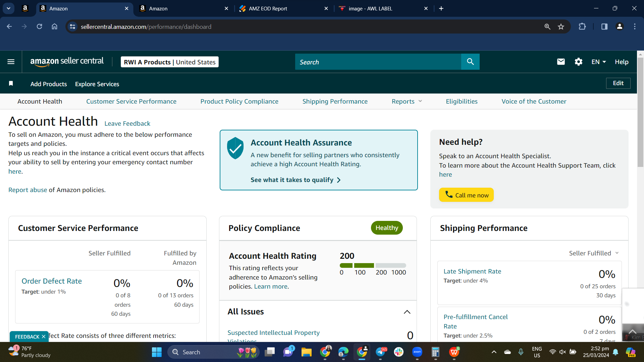The width and height of the screenshot is (644, 362).
Task: Open the Chrome profile avatar icon
Action: tap(620, 26)
